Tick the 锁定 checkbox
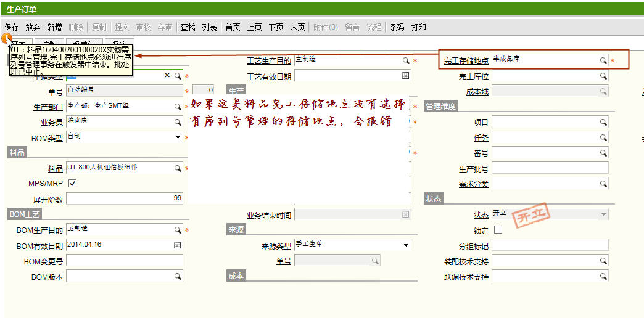This screenshot has width=644, height=318. [x=498, y=230]
